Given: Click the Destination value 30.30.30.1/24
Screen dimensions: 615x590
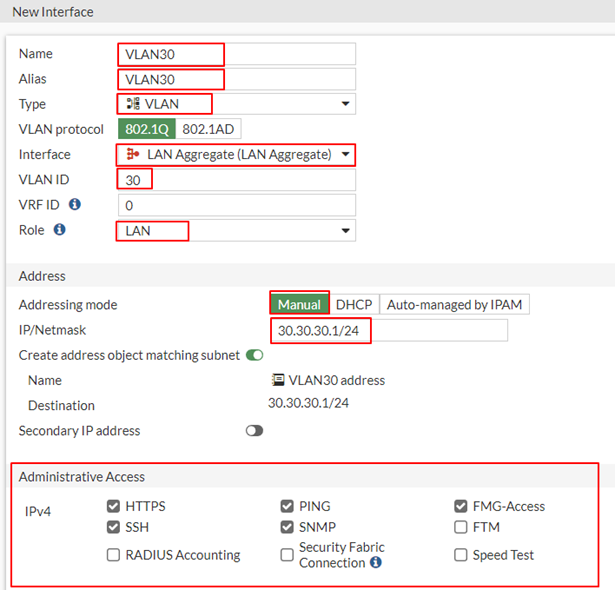Looking at the screenshot, I should pyautogui.click(x=308, y=403).
